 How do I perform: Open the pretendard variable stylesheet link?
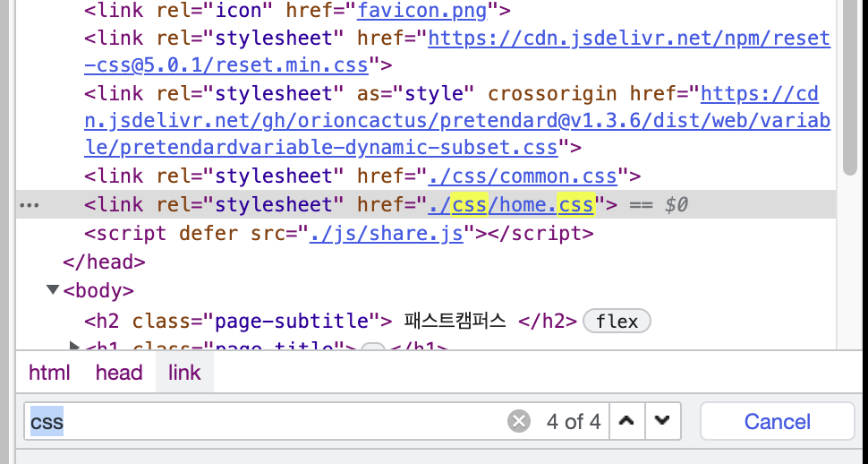click(457, 120)
